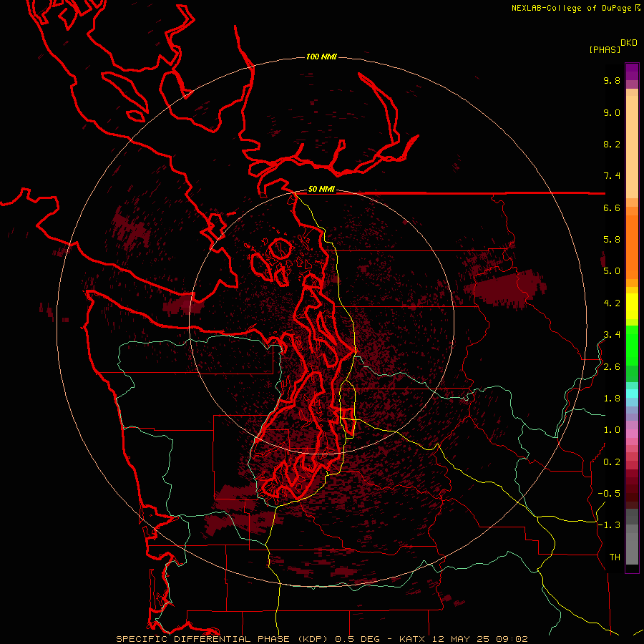Image resolution: width=644 pixels, height=644 pixels.
Task: Click the 3.4 scale value
Action: pyautogui.click(x=612, y=335)
